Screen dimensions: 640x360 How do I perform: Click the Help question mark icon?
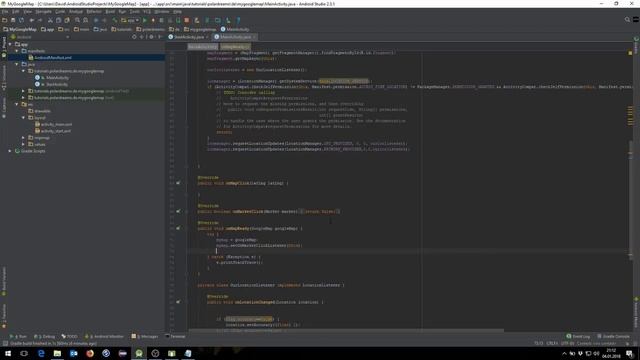[238, 20]
